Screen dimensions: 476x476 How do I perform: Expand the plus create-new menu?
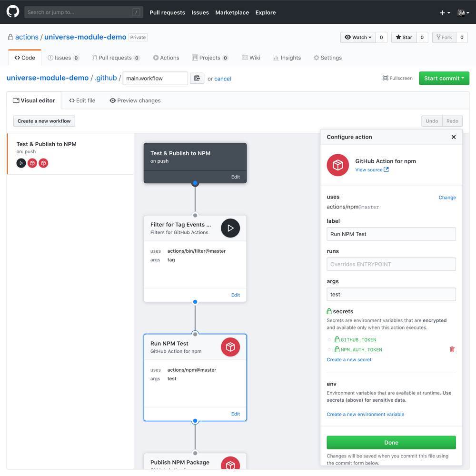(445, 13)
